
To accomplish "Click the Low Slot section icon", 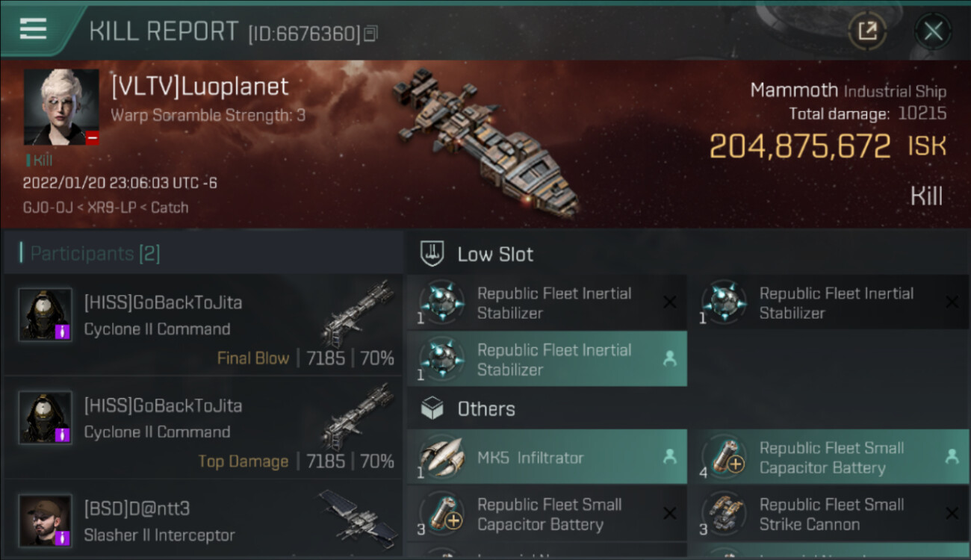I will pos(432,254).
